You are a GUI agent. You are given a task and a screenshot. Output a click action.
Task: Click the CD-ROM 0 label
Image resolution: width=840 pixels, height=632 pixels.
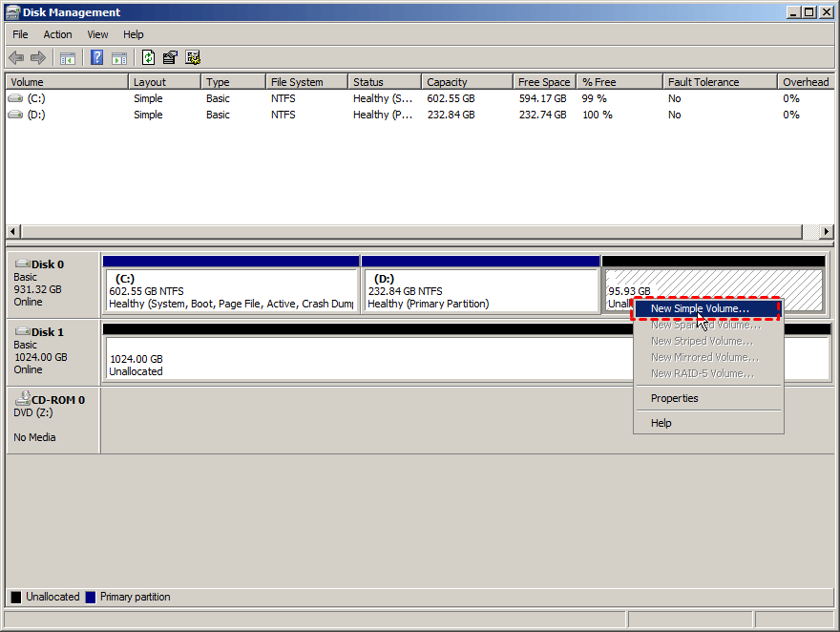[58, 400]
